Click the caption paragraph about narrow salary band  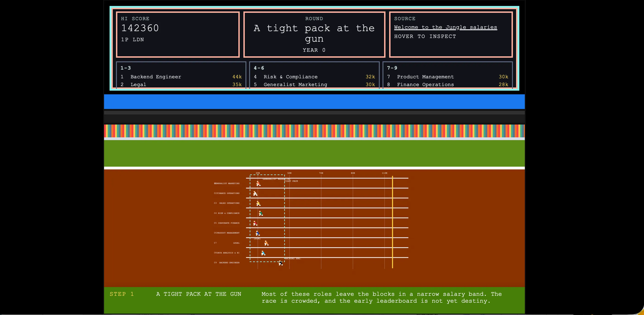[382, 298]
